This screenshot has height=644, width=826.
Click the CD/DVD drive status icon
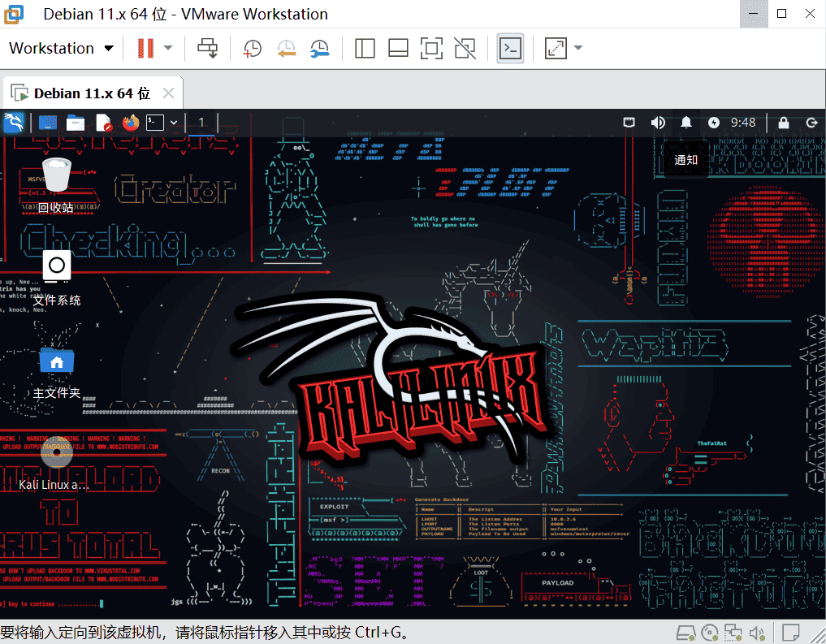click(710, 633)
